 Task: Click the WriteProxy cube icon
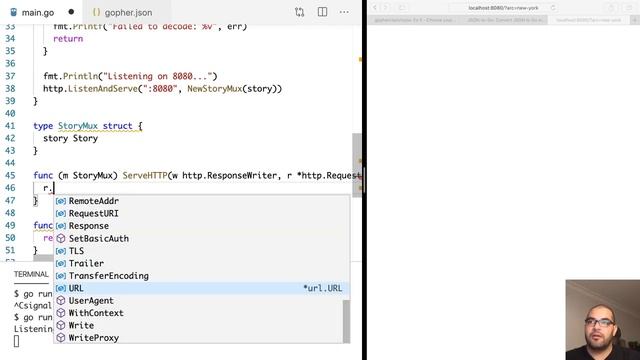click(x=61, y=338)
